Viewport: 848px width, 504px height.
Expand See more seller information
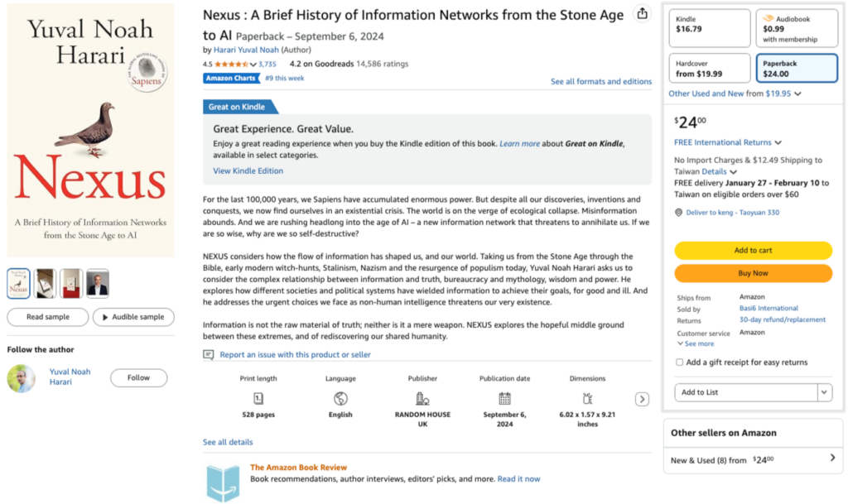(696, 344)
